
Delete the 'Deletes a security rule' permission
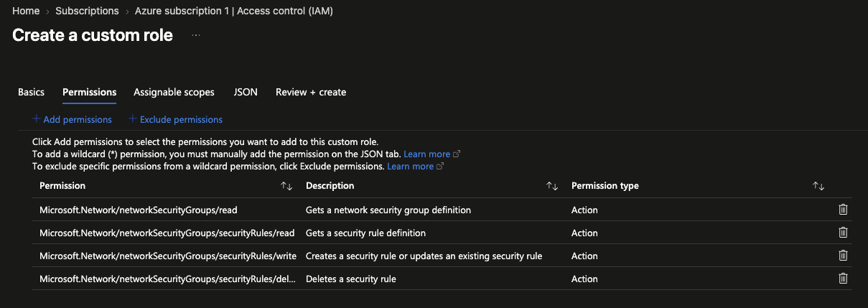[x=843, y=279]
